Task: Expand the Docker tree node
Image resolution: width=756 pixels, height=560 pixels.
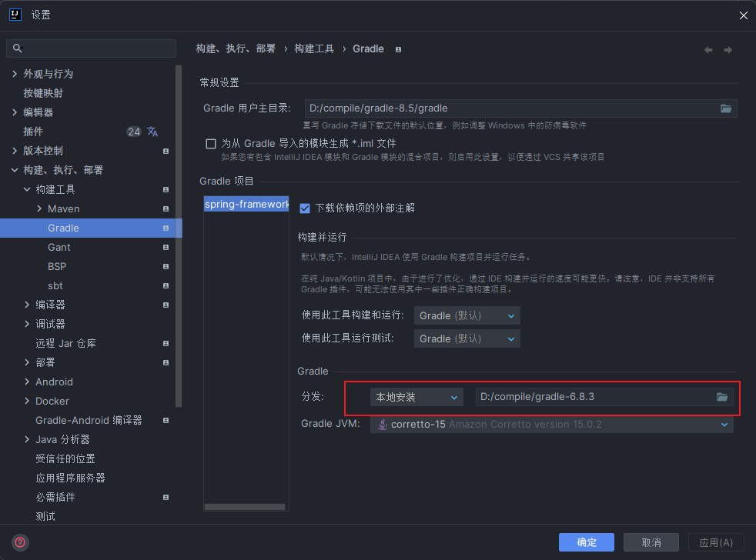Action: point(27,401)
